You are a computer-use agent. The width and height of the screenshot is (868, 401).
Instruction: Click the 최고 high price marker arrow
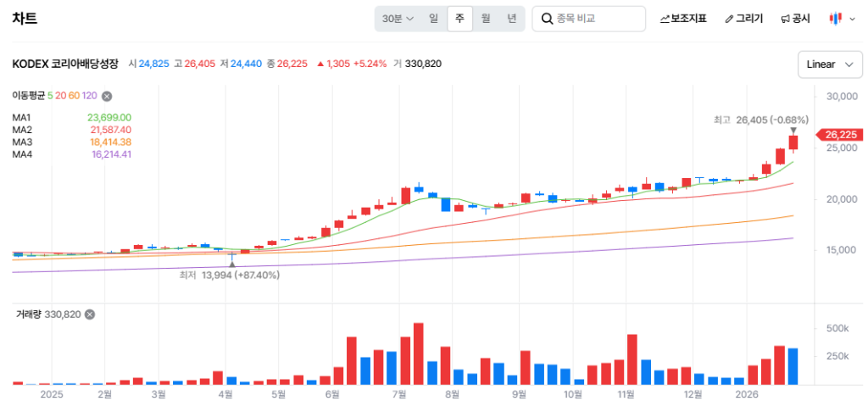point(793,131)
